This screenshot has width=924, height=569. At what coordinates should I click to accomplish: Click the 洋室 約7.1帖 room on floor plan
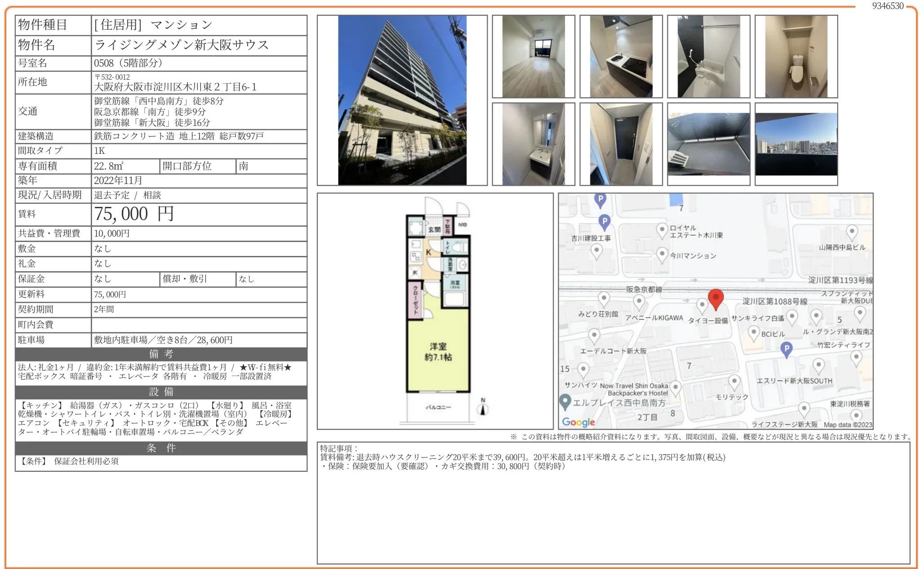438,352
